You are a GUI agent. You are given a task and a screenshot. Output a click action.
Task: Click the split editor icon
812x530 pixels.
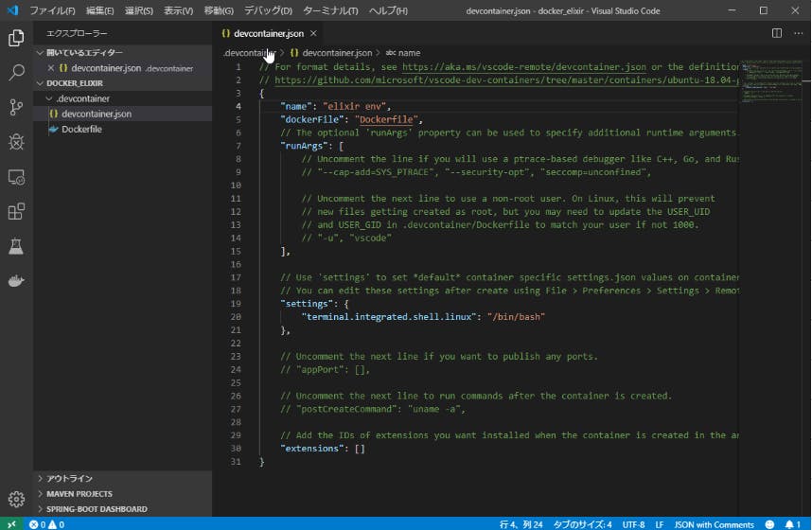coord(776,33)
